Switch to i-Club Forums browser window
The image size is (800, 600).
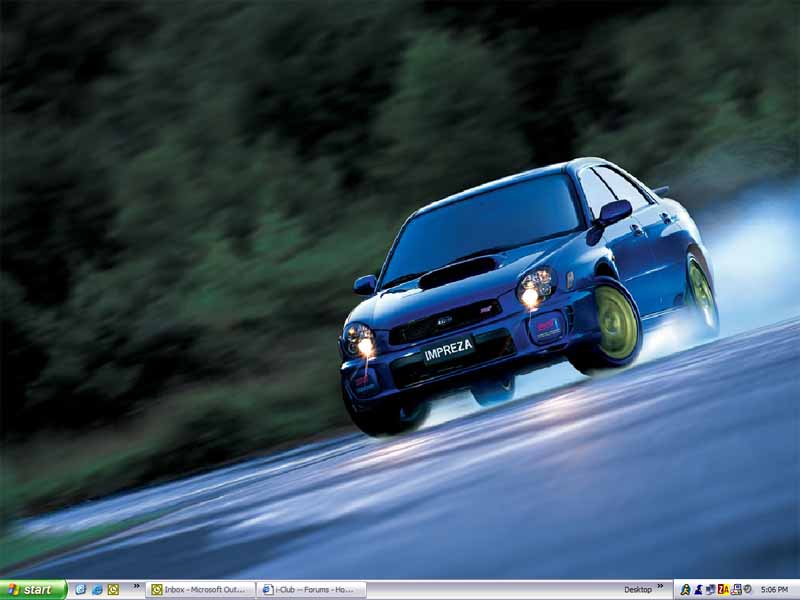tap(311, 590)
